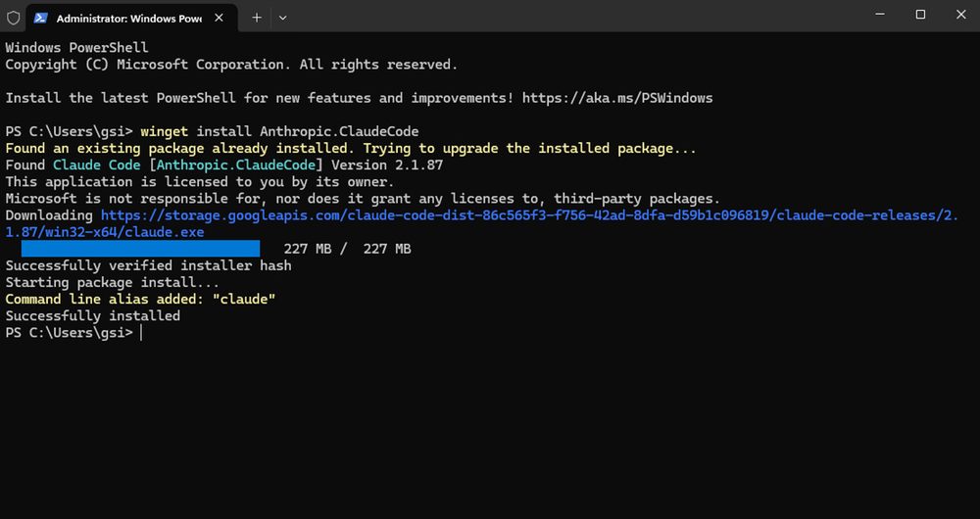The width and height of the screenshot is (980, 519).
Task: Minimize the terminal window
Action: (876, 15)
